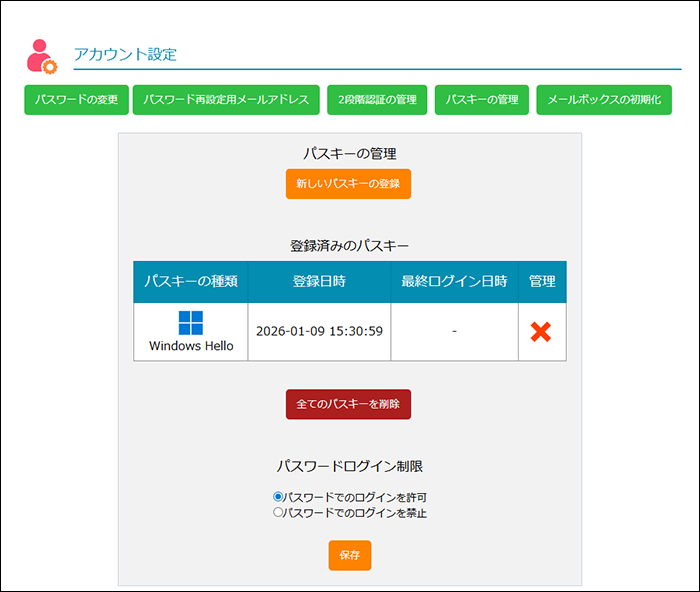Click the 最終ログイン日時 column header
700x592 pixels.
coord(454,282)
